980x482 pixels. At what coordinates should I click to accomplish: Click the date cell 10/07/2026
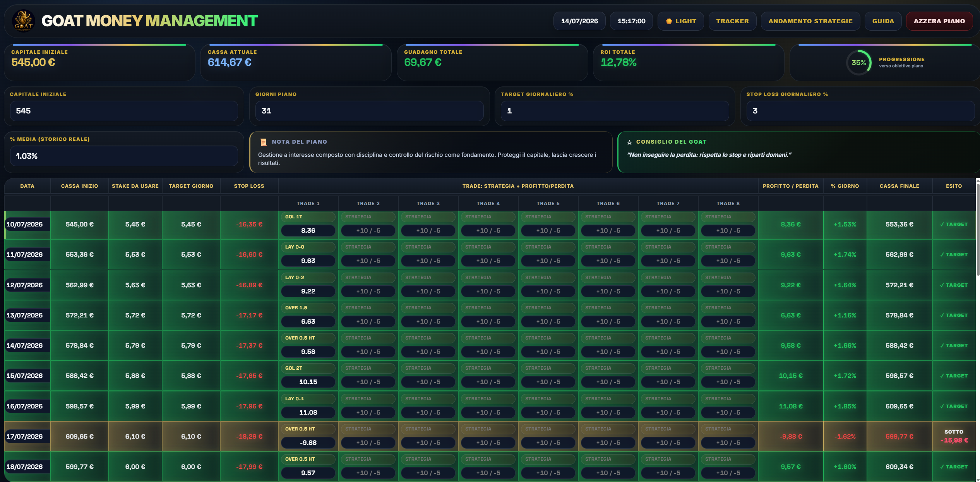pyautogui.click(x=27, y=225)
